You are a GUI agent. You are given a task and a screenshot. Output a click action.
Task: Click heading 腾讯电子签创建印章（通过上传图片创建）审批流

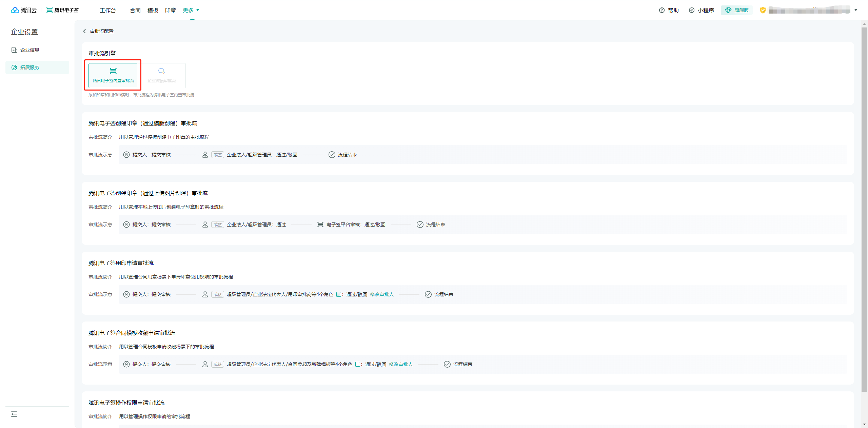tap(148, 193)
